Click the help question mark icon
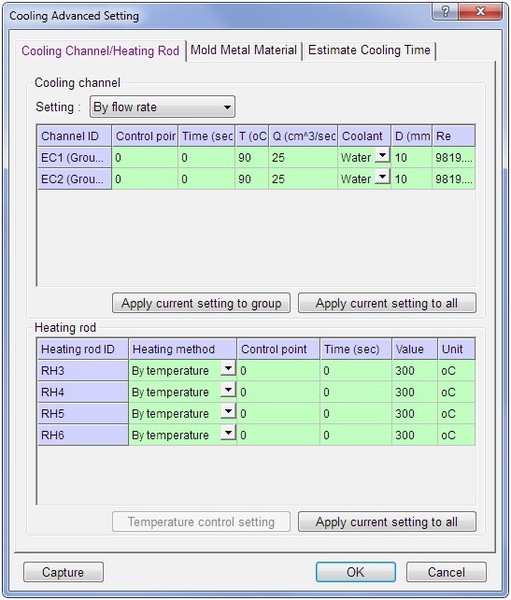 445,11
